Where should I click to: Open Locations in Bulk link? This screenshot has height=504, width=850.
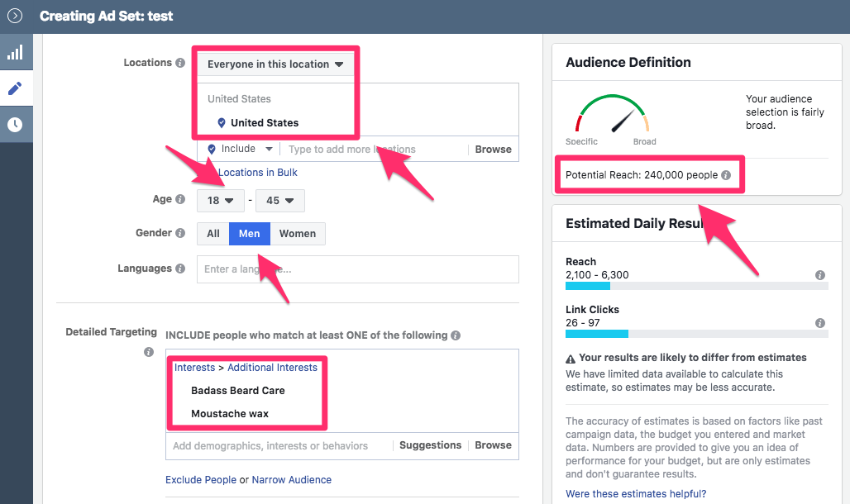click(x=257, y=173)
